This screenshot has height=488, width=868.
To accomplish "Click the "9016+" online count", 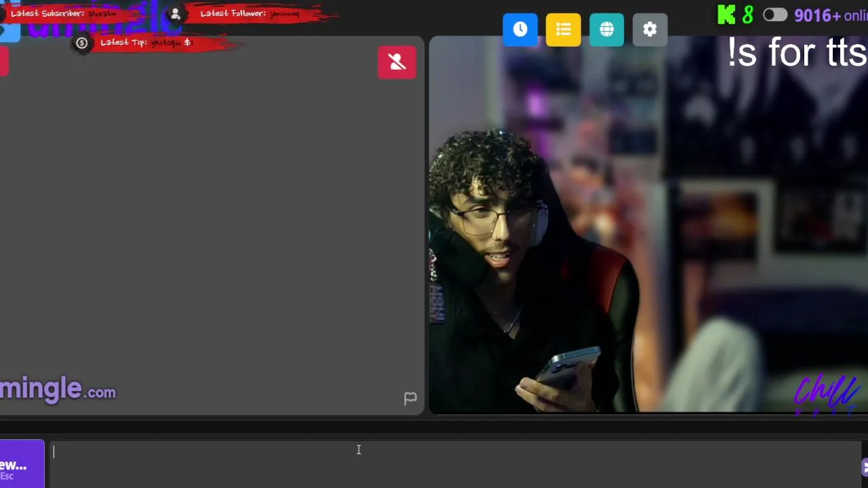I will tap(817, 16).
